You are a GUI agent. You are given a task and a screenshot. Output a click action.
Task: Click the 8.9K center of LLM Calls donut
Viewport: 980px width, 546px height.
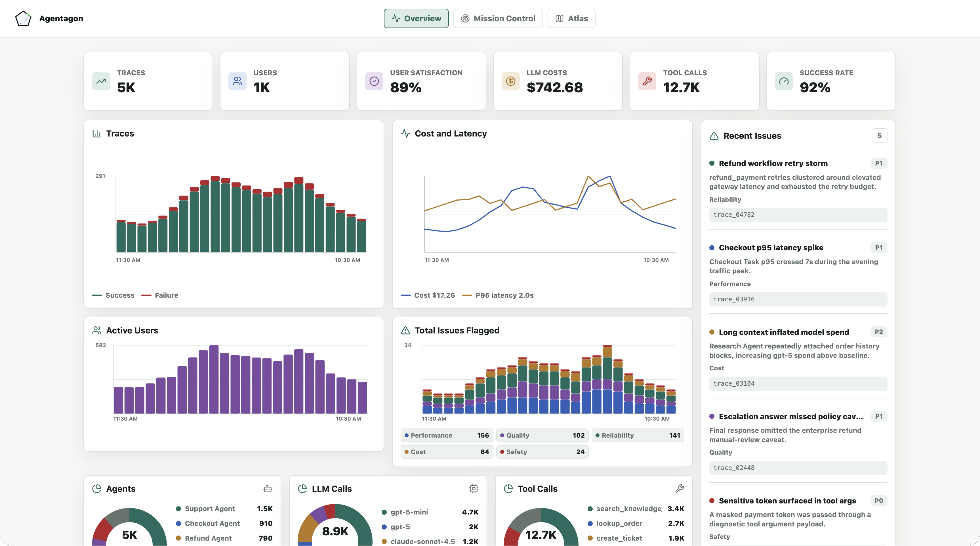click(335, 531)
